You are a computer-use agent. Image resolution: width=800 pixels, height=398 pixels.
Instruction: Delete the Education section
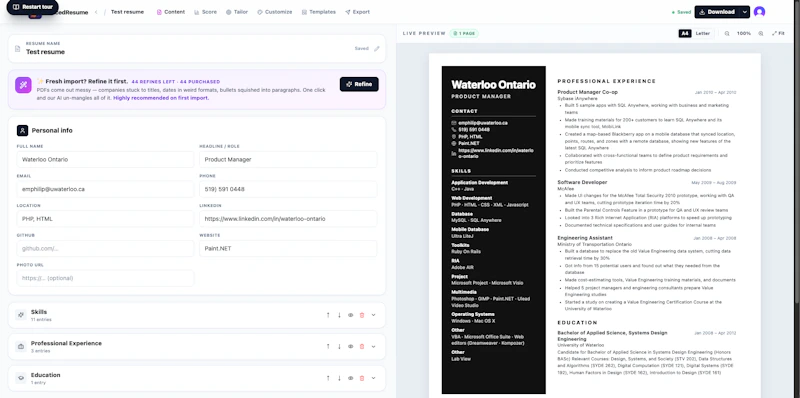(362, 378)
